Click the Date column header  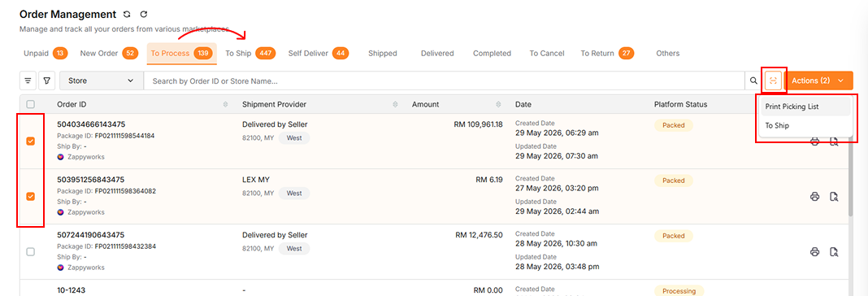pyautogui.click(x=523, y=104)
